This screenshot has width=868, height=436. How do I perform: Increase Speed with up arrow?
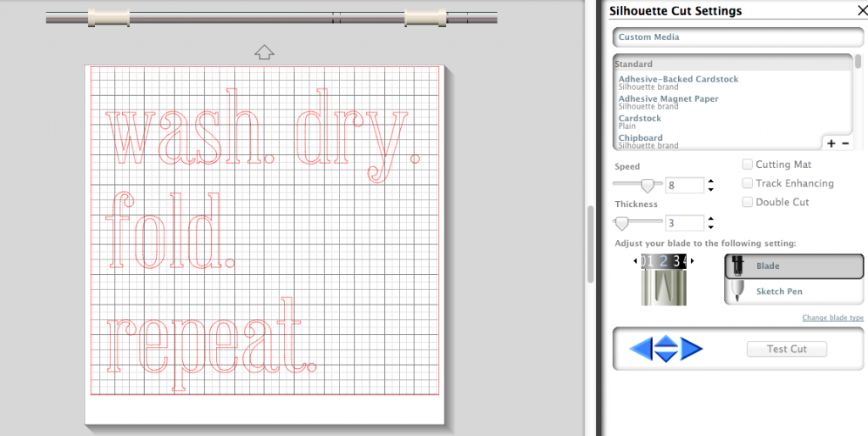(711, 181)
